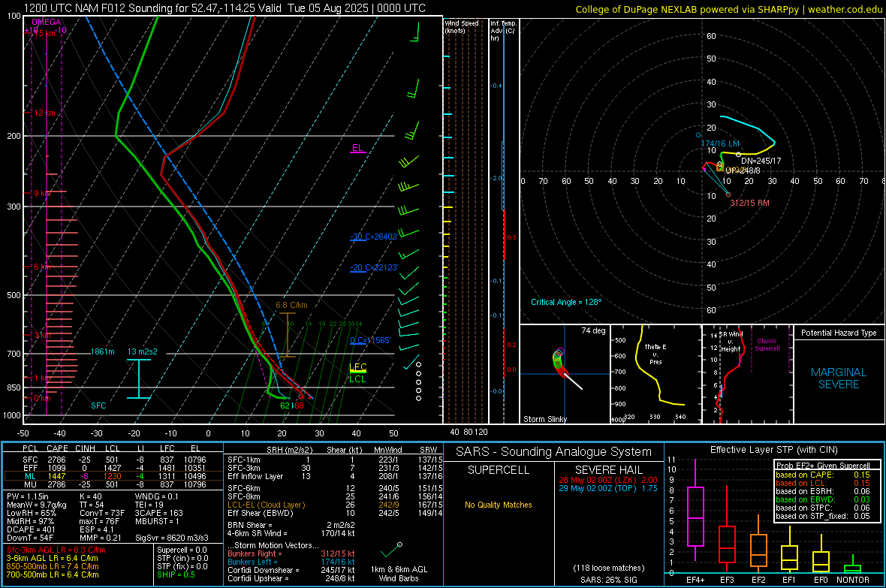The width and height of the screenshot is (886, 588).
Task: Click the LowRH = 65% value
Action: (x=32, y=513)
